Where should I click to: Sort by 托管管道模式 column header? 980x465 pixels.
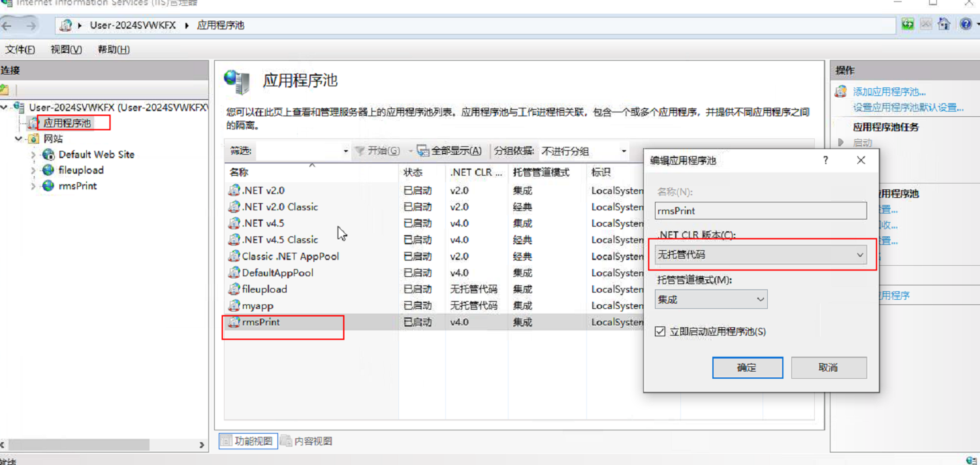coord(547,172)
